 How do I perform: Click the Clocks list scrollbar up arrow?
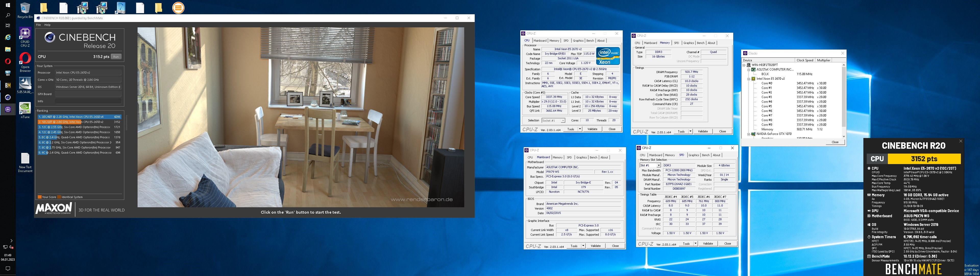coord(843,65)
